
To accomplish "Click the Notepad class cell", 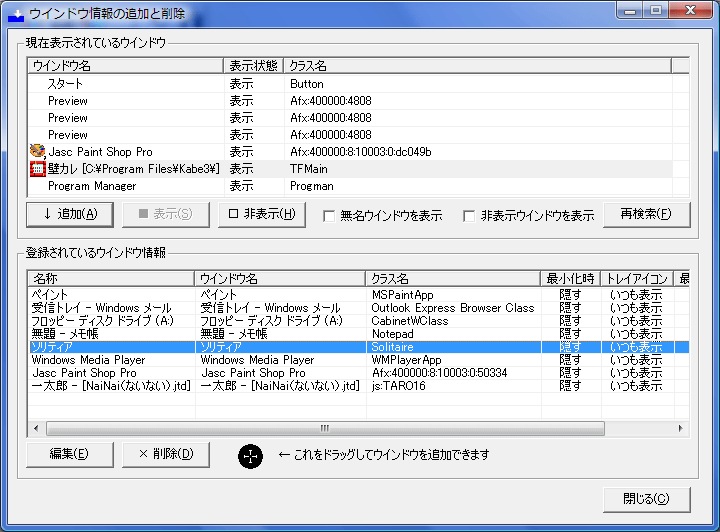I will click(x=393, y=334).
